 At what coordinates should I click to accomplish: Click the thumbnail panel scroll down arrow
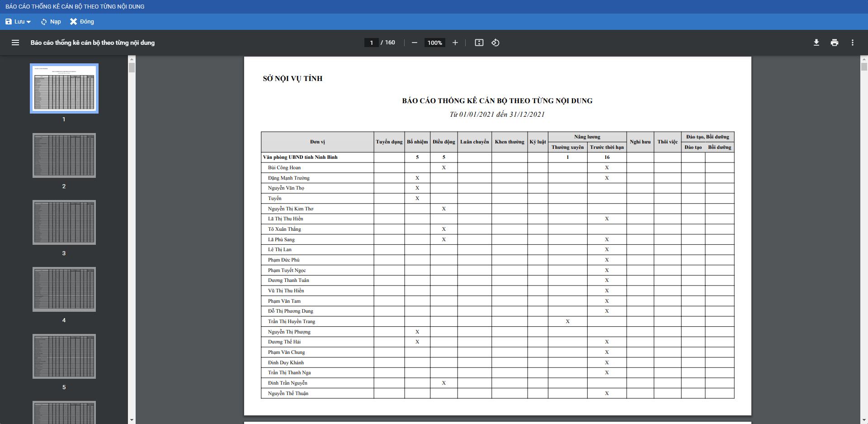point(132,420)
